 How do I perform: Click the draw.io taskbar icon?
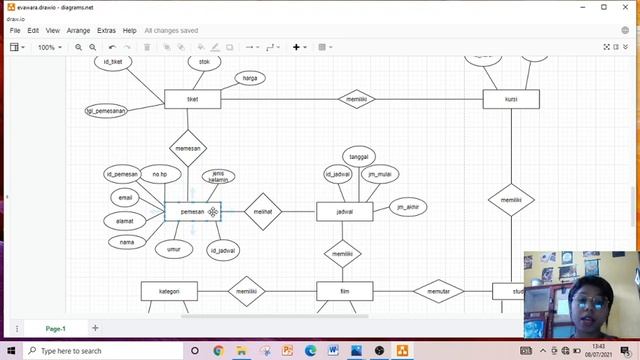[402, 351]
